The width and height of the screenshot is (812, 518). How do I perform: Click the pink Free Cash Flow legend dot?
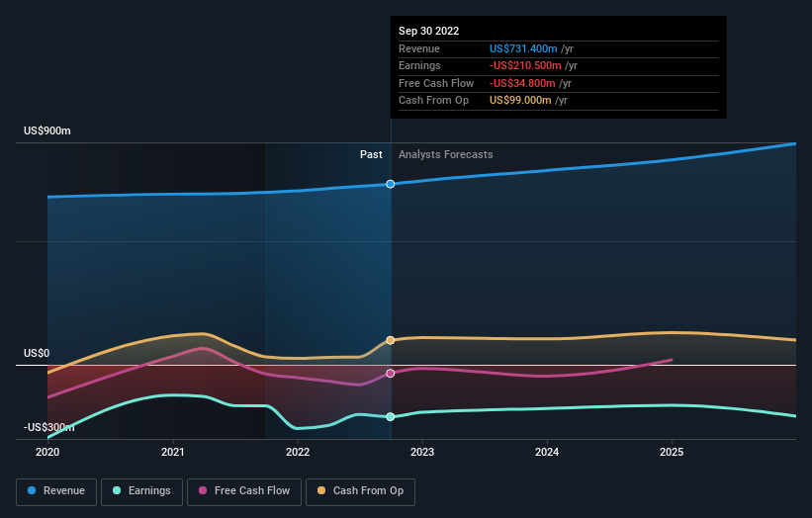pyautogui.click(x=203, y=490)
